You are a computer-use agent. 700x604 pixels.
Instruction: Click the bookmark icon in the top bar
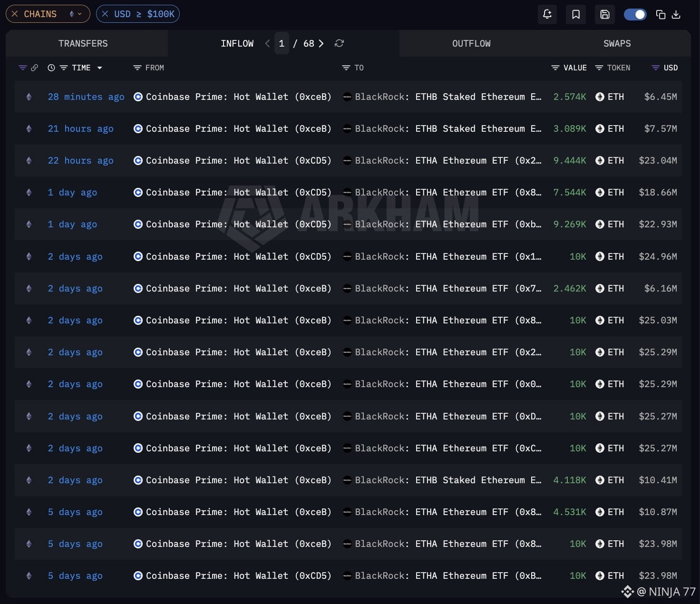point(576,14)
